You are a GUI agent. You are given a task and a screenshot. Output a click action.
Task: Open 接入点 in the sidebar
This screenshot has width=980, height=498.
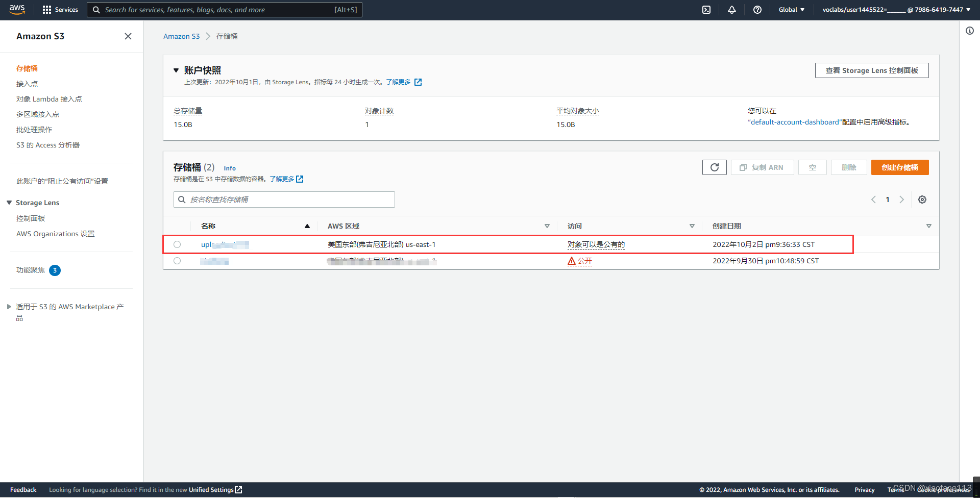[x=27, y=84]
